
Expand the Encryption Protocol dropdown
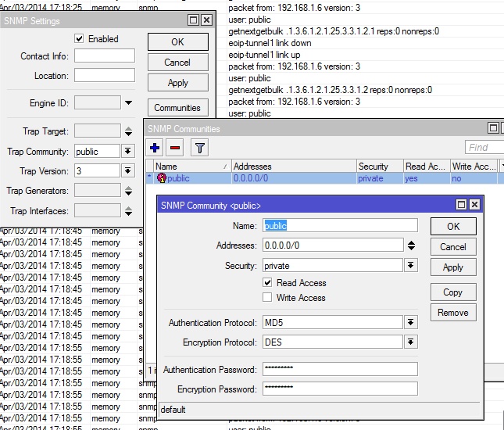point(411,342)
